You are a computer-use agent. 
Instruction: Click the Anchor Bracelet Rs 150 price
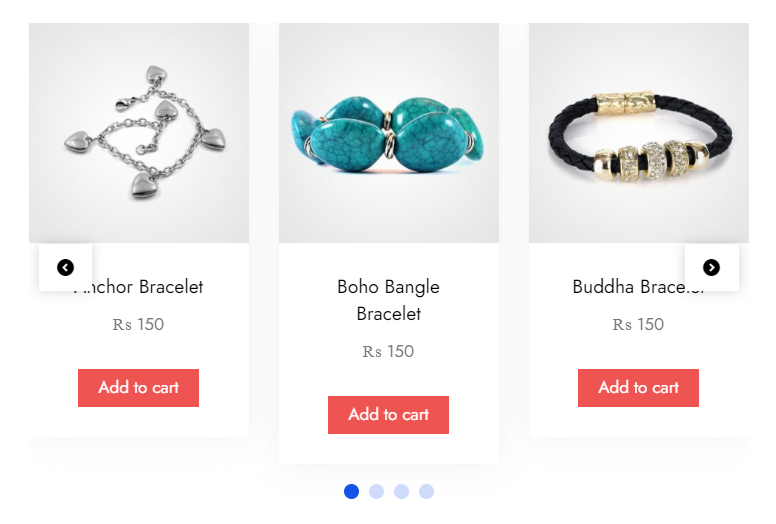(x=138, y=324)
